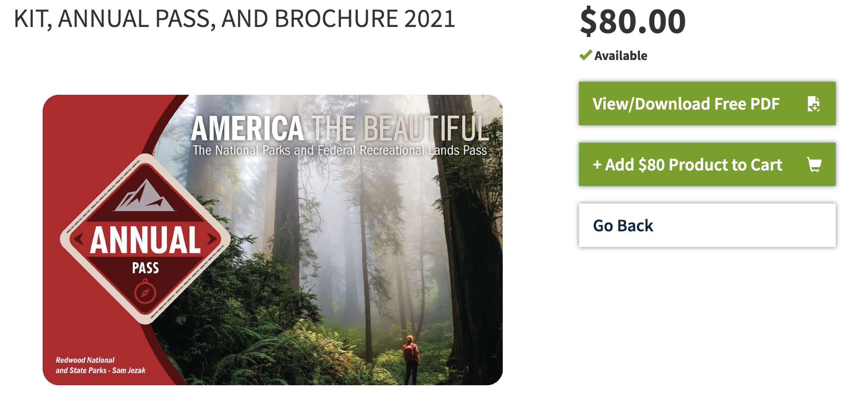868x407 pixels.
Task: Click the ANNUAL word on badge
Action: (145, 240)
